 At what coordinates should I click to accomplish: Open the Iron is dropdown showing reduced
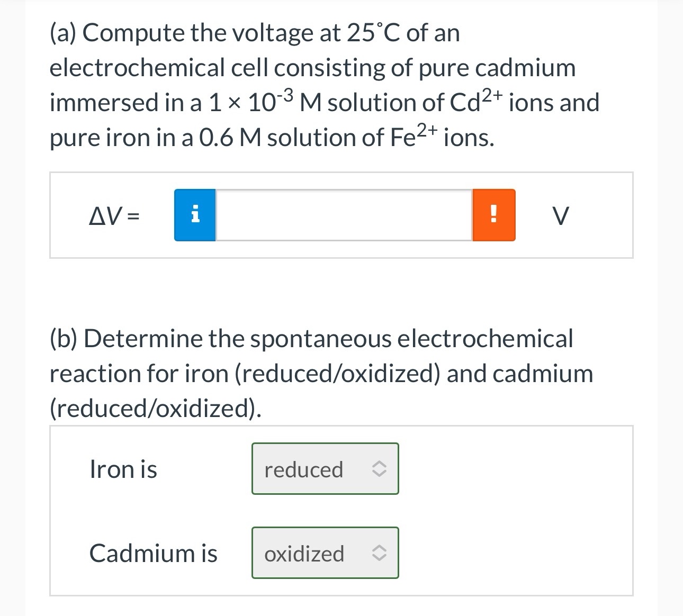[x=325, y=469]
